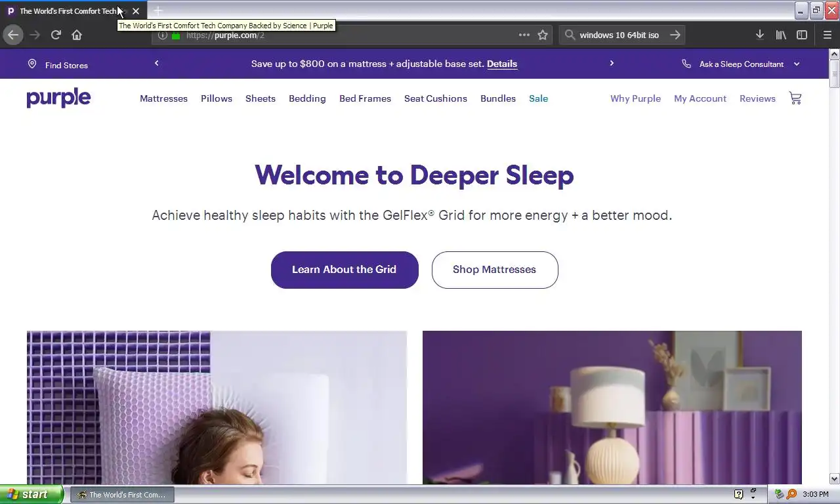The image size is (840, 504).
Task: Open the Bedding menu
Action: [307, 98]
